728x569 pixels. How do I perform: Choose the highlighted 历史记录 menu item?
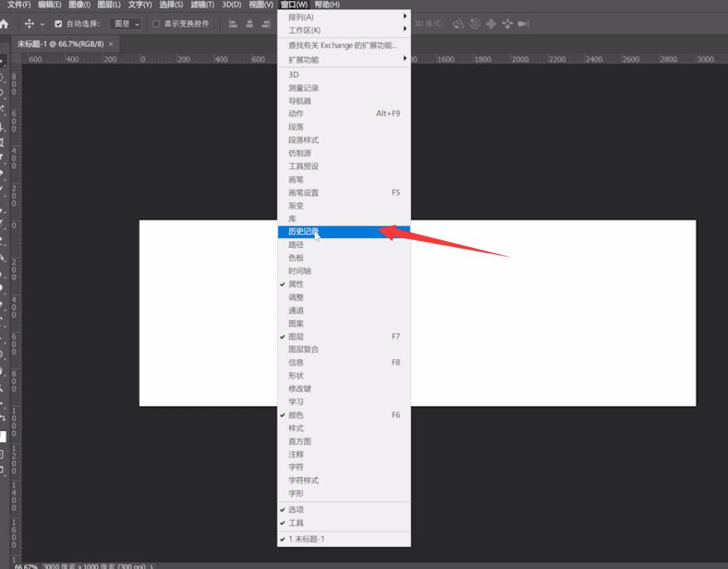(343, 232)
